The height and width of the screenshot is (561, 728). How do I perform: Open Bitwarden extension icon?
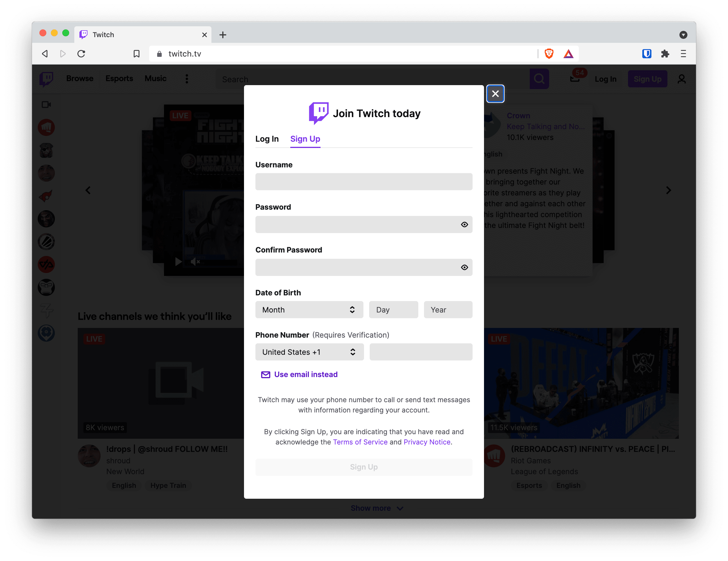(646, 54)
